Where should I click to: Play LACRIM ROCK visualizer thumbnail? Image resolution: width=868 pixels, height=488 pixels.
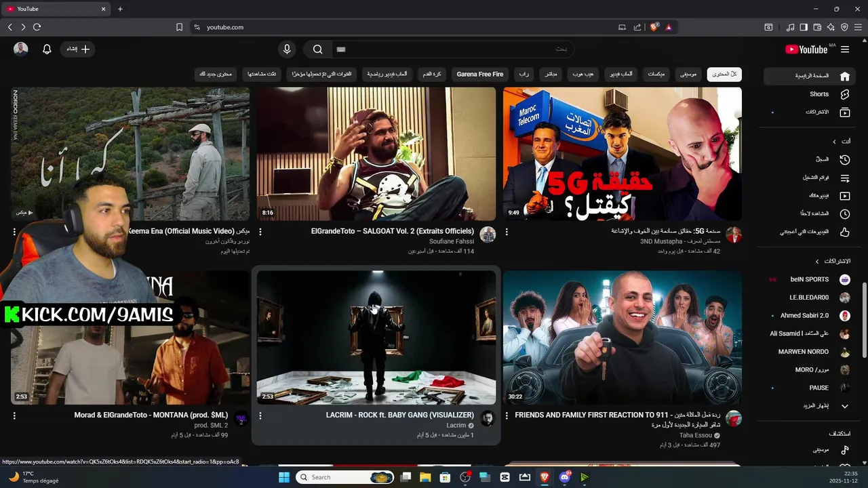(376, 338)
